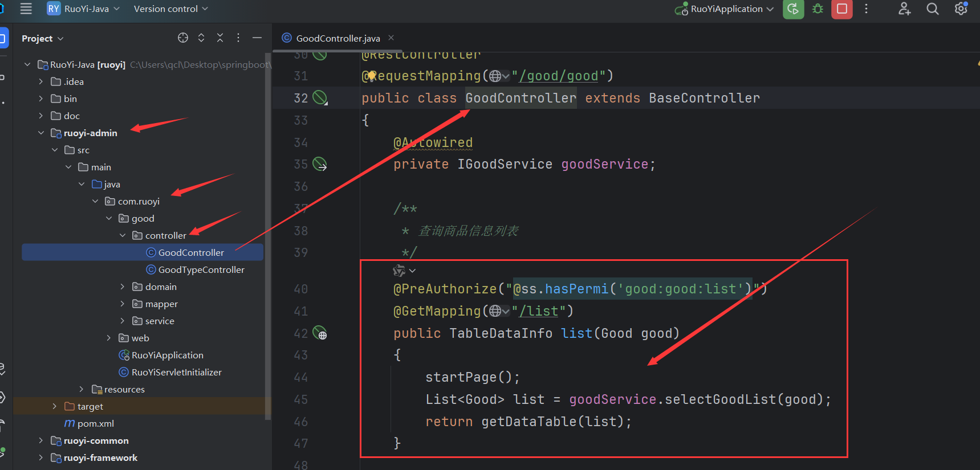
Task: Click the "/good/good" mapping link
Action: [559, 76]
